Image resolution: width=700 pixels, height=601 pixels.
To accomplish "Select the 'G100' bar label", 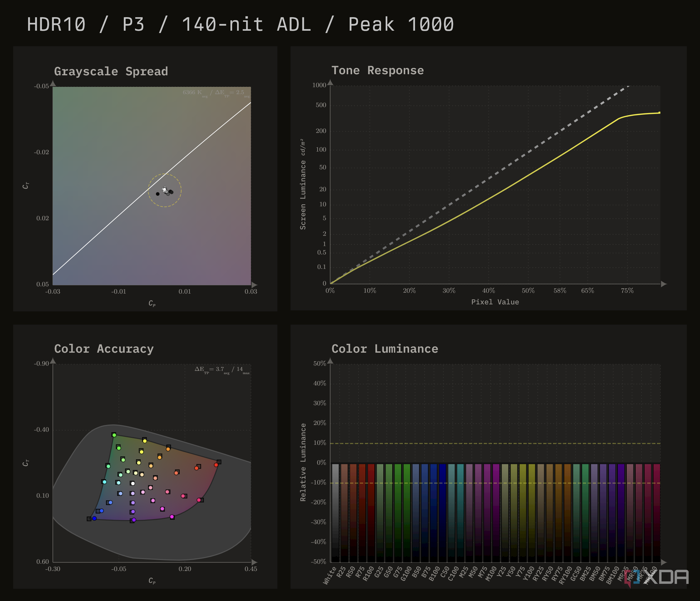I will pyautogui.click(x=406, y=574).
